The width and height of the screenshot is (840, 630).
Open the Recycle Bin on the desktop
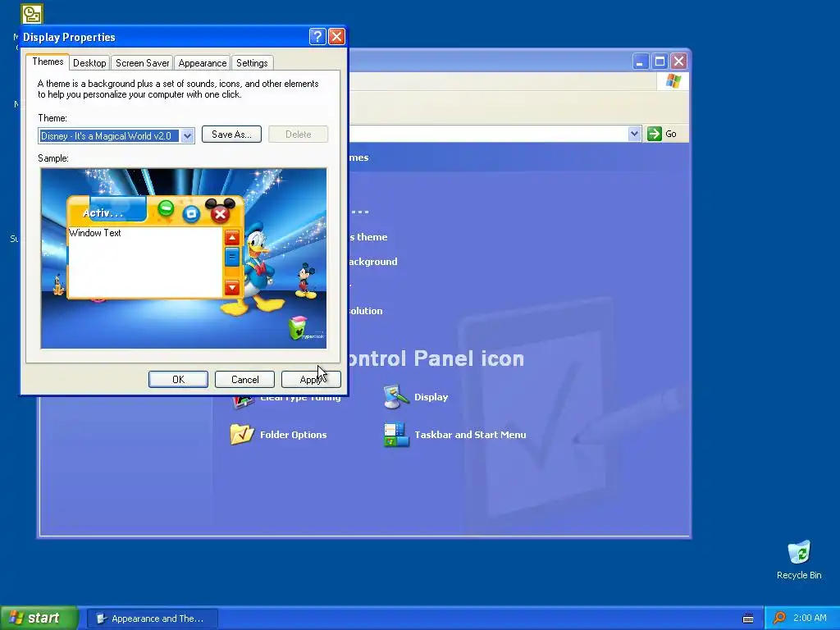[799, 559]
